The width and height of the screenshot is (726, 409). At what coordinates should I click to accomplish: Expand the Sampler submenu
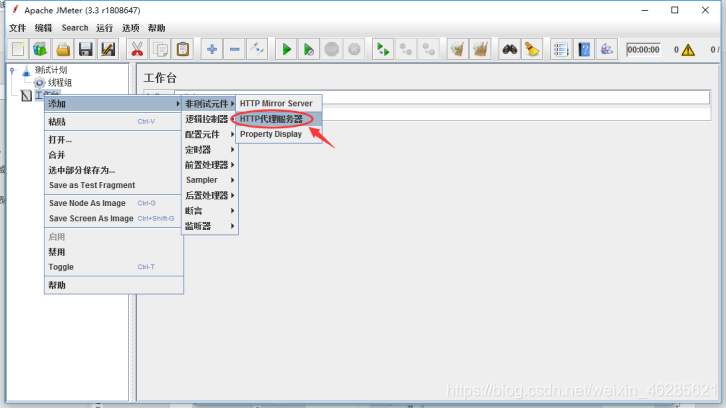click(210, 180)
